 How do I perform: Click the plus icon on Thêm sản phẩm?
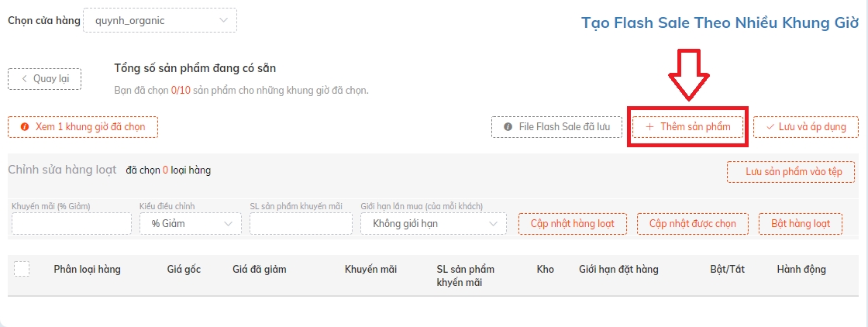click(650, 127)
